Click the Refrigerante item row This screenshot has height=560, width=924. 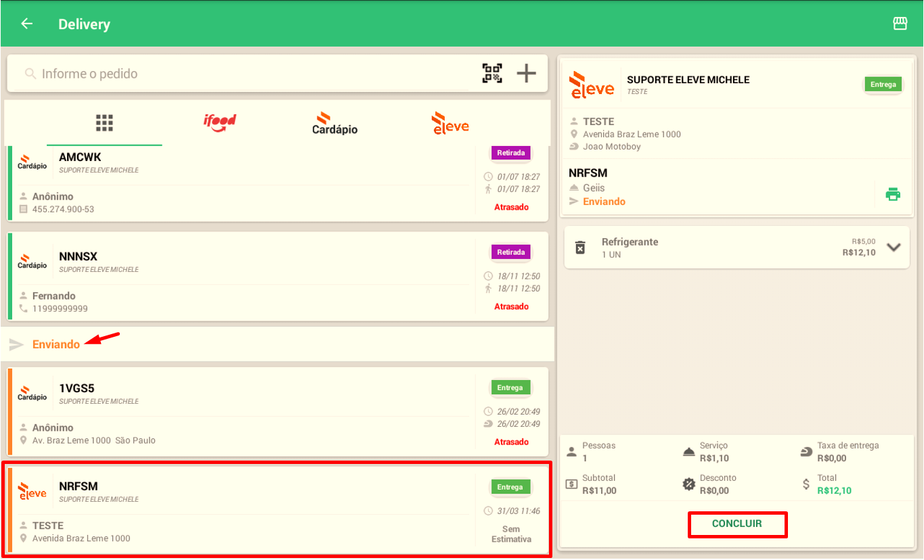point(736,248)
